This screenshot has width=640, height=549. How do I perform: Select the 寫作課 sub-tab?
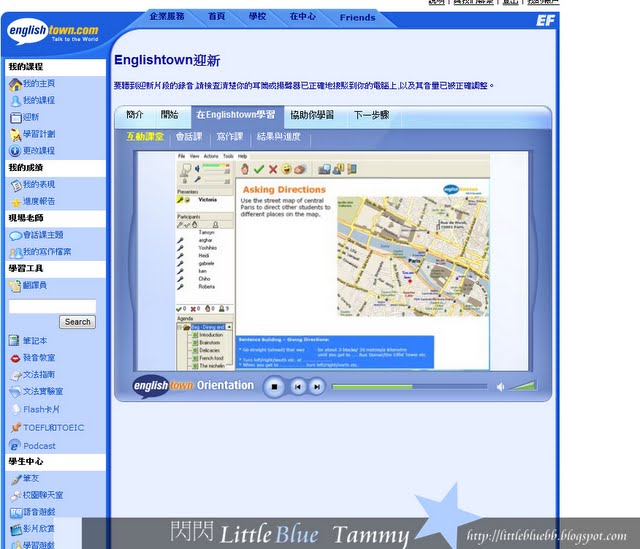point(230,137)
